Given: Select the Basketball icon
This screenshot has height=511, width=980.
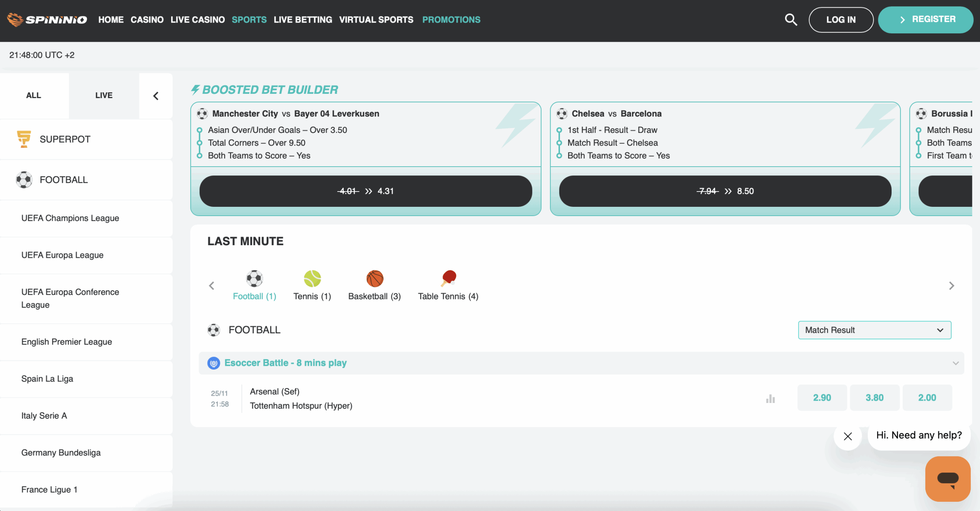Looking at the screenshot, I should [x=374, y=279].
